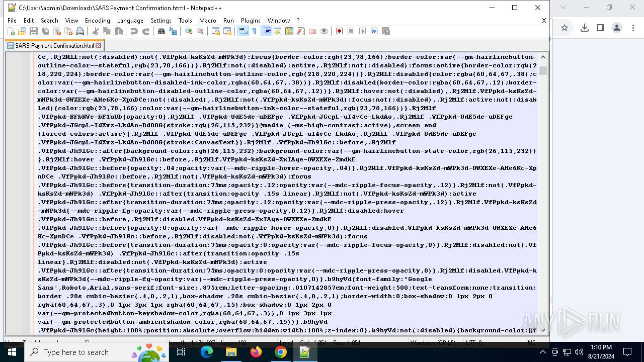Start macro recording with the Record icon
Image resolution: width=644 pixels, height=362 pixels.
(340, 31)
